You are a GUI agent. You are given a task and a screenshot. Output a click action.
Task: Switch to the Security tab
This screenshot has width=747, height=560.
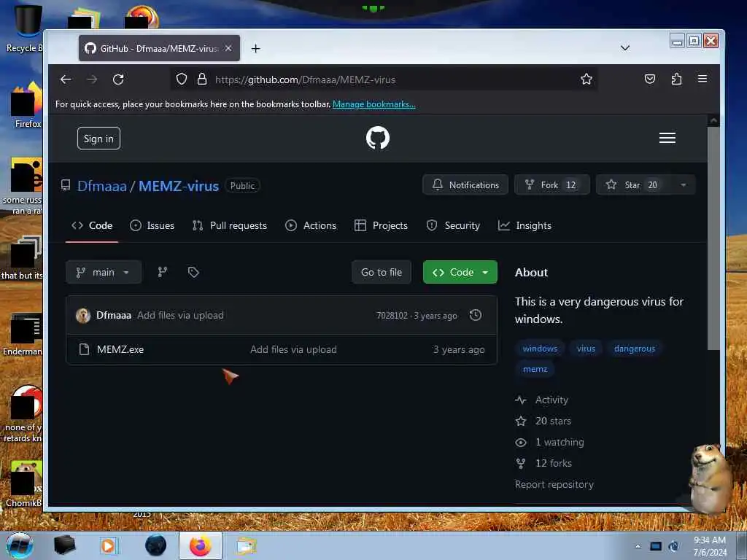pos(453,226)
